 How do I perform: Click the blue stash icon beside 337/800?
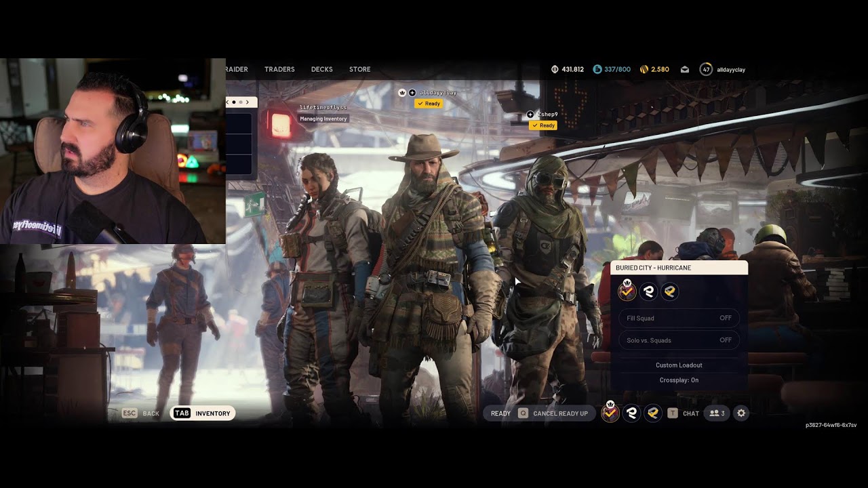(597, 69)
